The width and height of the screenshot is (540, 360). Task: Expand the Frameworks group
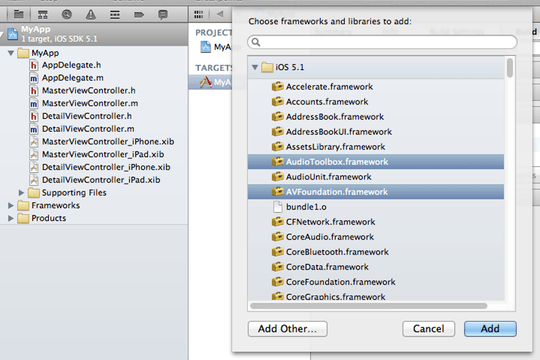(11, 205)
